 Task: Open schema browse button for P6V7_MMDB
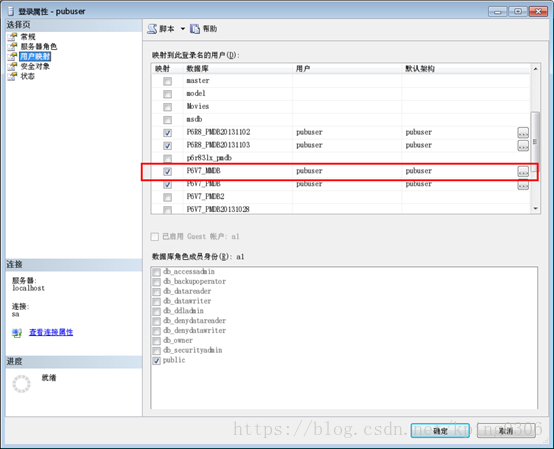(x=523, y=171)
